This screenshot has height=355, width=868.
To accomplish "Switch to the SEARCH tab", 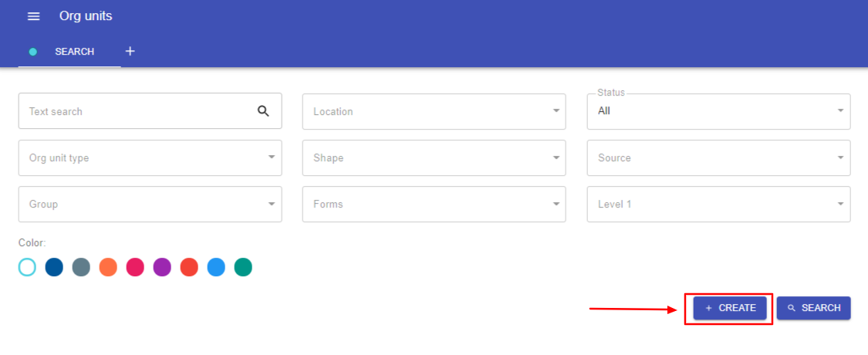I will pyautogui.click(x=69, y=52).
